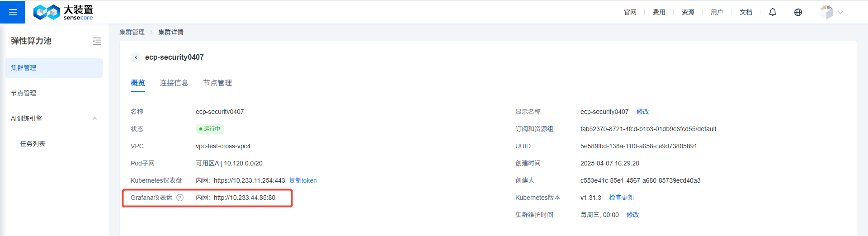Go back using the arrow beside ecp-security0407

tap(136, 57)
